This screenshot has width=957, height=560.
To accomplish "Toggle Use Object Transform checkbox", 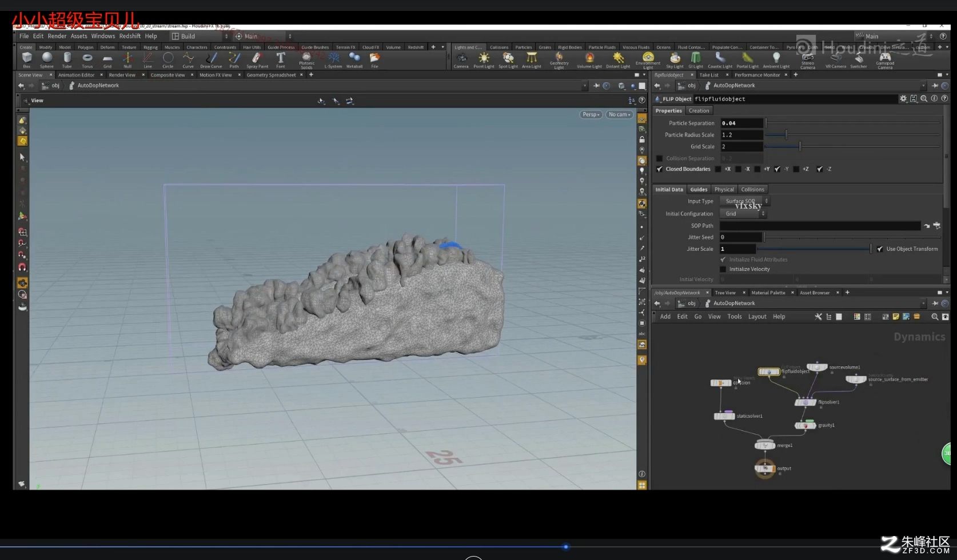I will point(880,249).
